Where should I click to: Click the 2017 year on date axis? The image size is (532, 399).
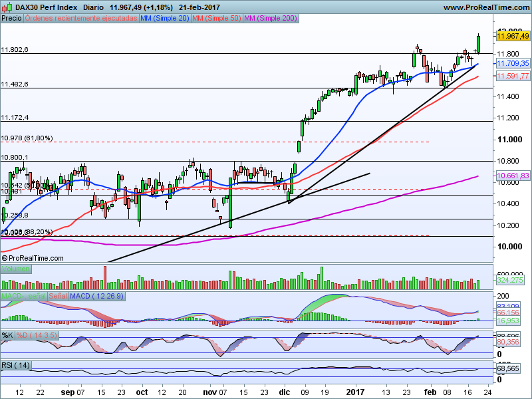pyautogui.click(x=356, y=392)
